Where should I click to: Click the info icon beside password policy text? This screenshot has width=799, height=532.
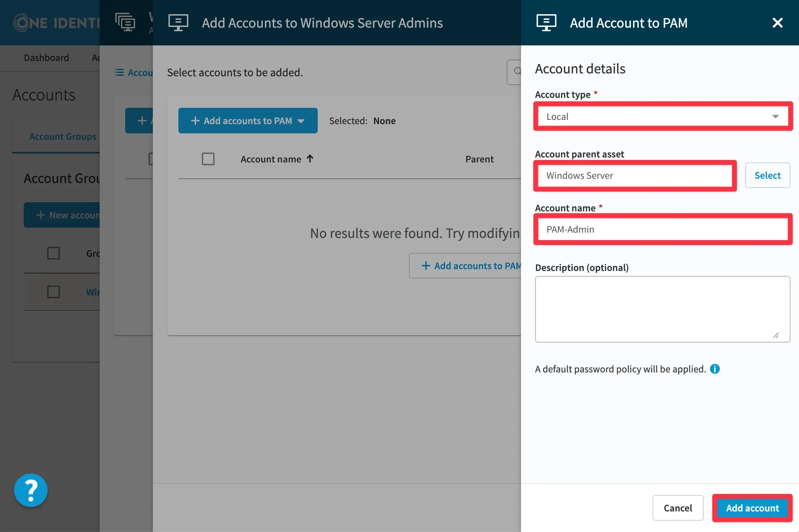coord(715,369)
